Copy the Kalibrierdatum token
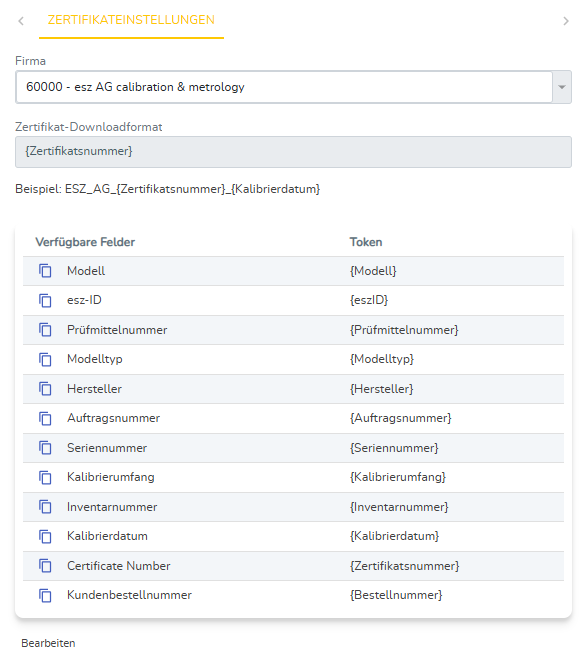This screenshot has height=654, width=585. click(x=45, y=536)
